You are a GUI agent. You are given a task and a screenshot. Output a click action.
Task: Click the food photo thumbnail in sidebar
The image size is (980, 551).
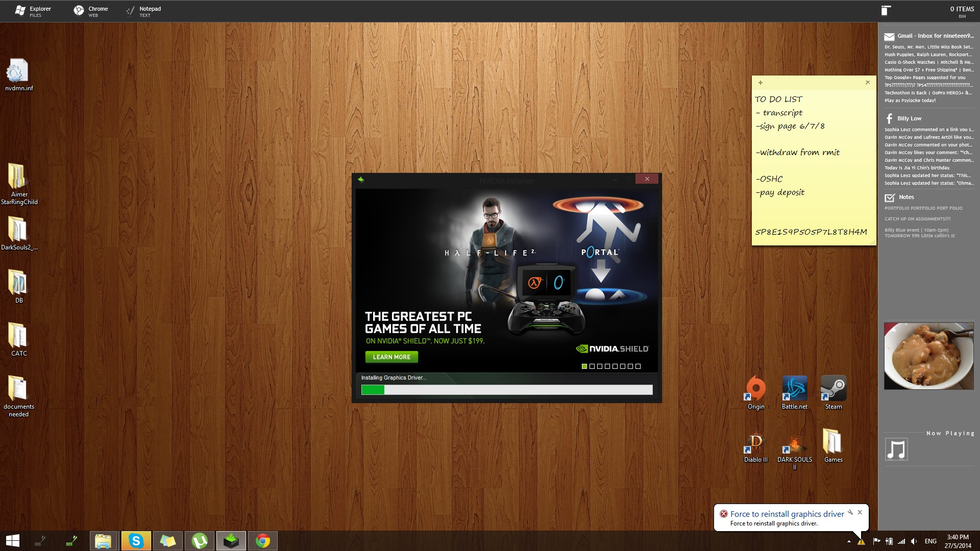(x=928, y=356)
